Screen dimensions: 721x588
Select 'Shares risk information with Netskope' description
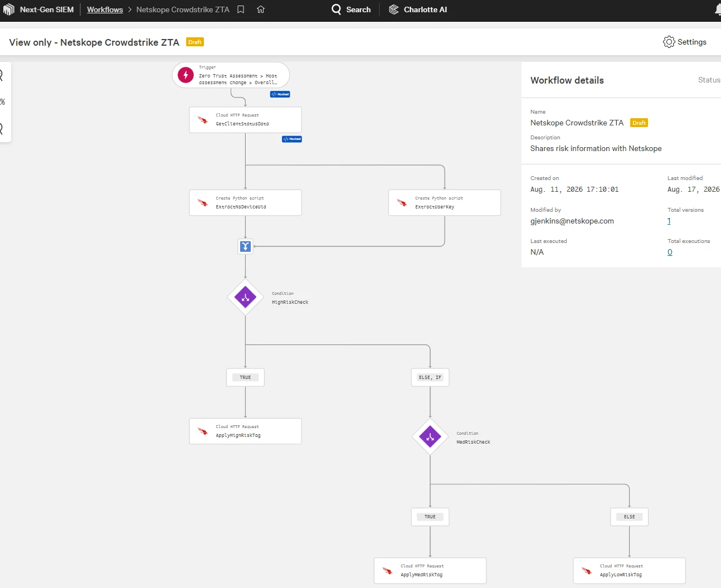(x=596, y=149)
